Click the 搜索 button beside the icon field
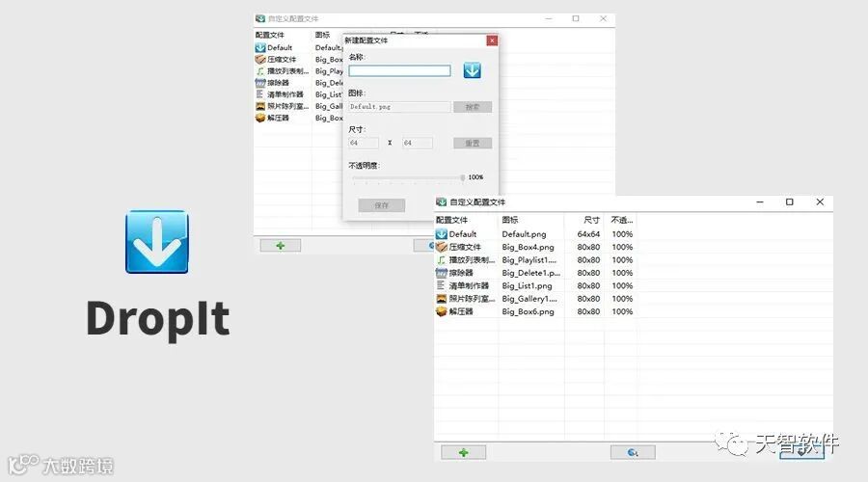Screen dimensions: 868x482 473,107
